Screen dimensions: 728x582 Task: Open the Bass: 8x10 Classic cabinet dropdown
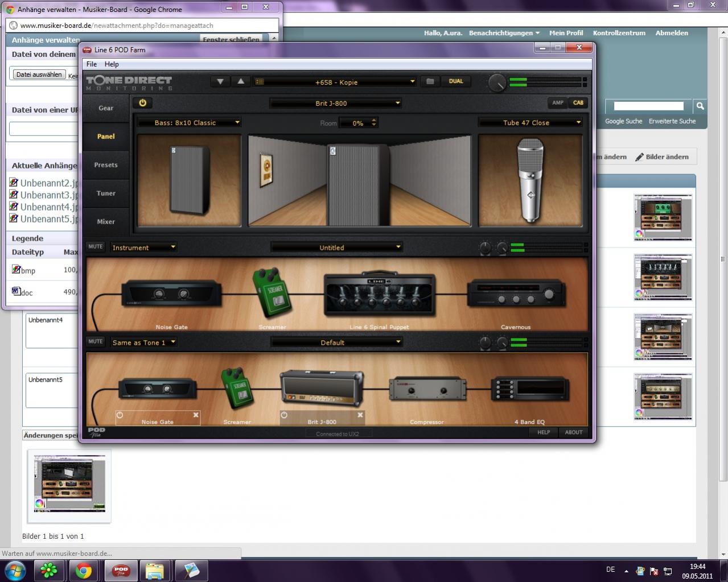(x=189, y=122)
